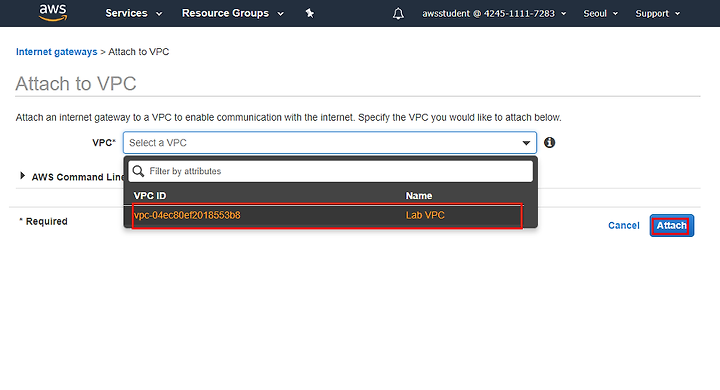Screen dimensions: 720x390
Task: Click the VPC info icon
Action: [549, 142]
